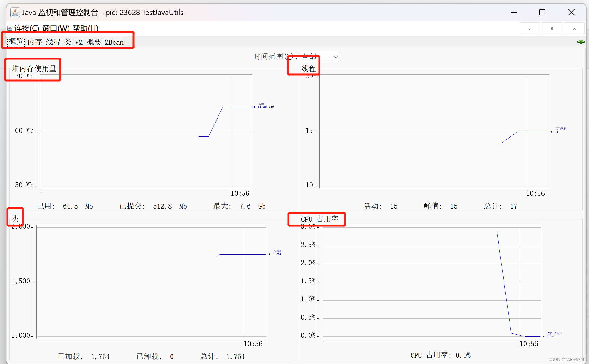The image size is (589, 364).
Task: Switch to the 线程 threads tab
Action: click(x=53, y=42)
